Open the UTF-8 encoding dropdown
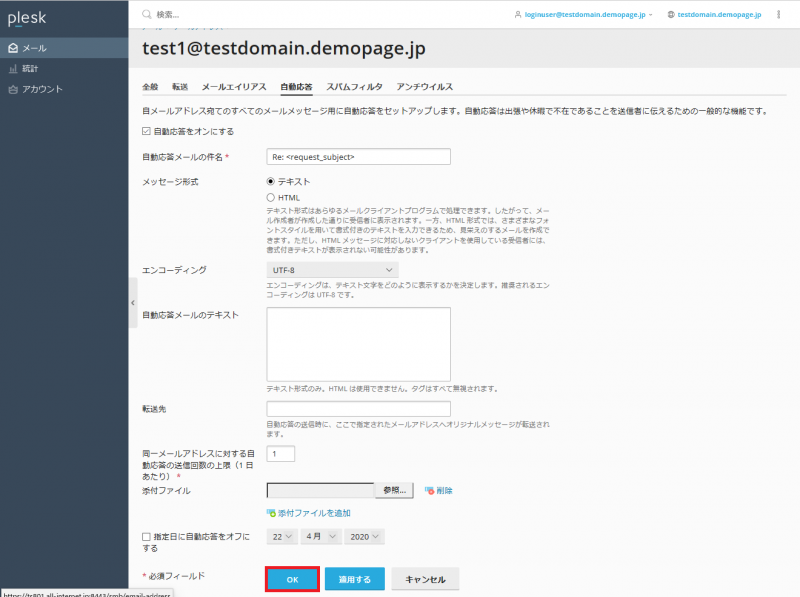 [x=332, y=270]
